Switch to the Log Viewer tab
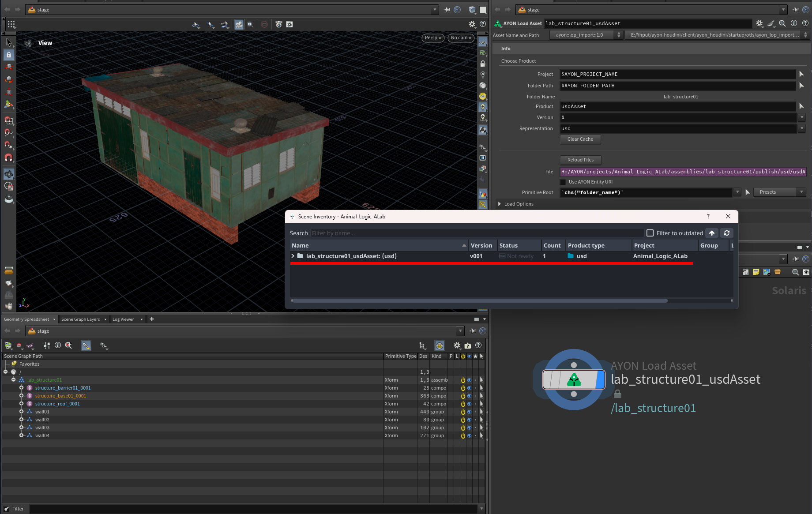The image size is (812, 514). [x=123, y=319]
